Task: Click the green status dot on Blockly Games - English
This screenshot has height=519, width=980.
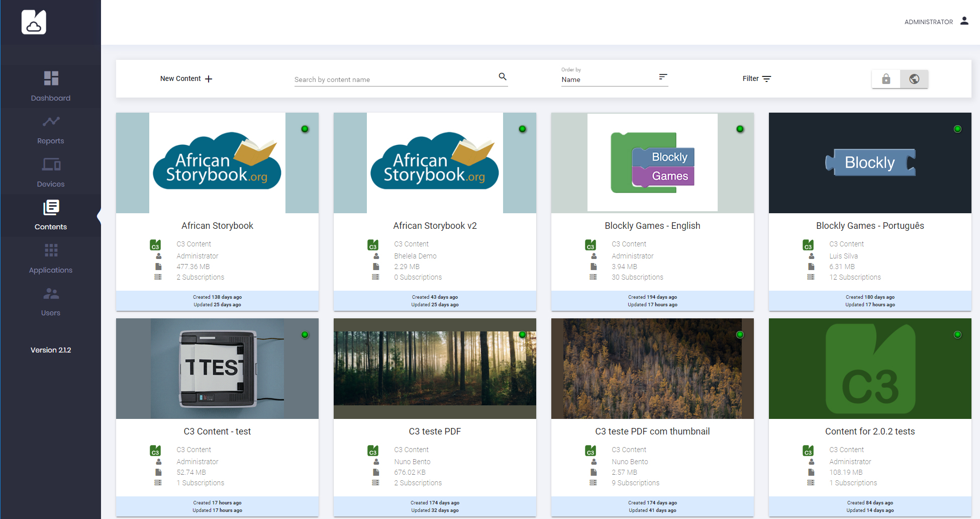Action: coord(740,129)
